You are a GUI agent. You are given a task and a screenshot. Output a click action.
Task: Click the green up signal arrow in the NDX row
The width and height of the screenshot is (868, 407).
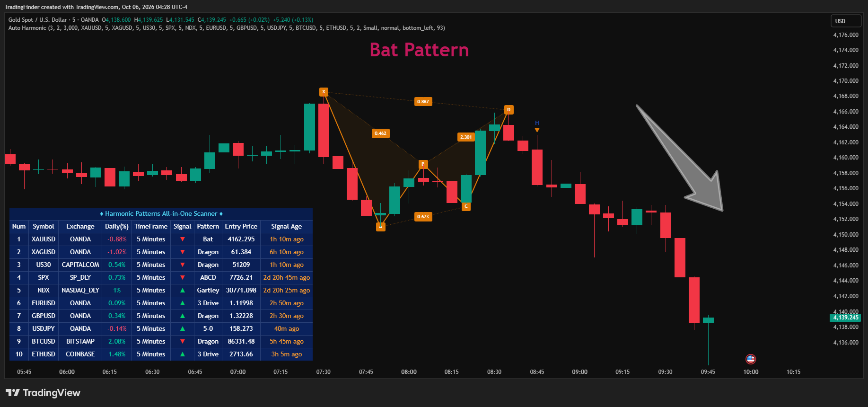[183, 291]
